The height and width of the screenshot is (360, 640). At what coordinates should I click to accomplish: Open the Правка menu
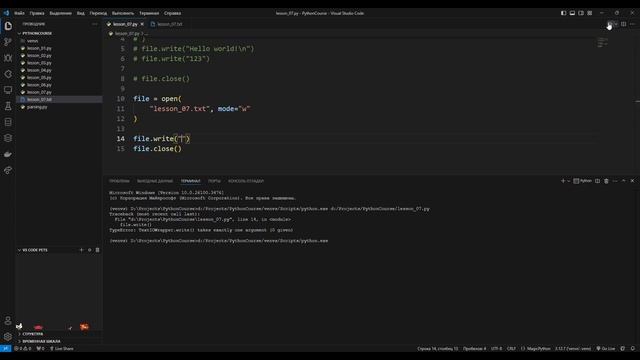[x=37, y=13]
